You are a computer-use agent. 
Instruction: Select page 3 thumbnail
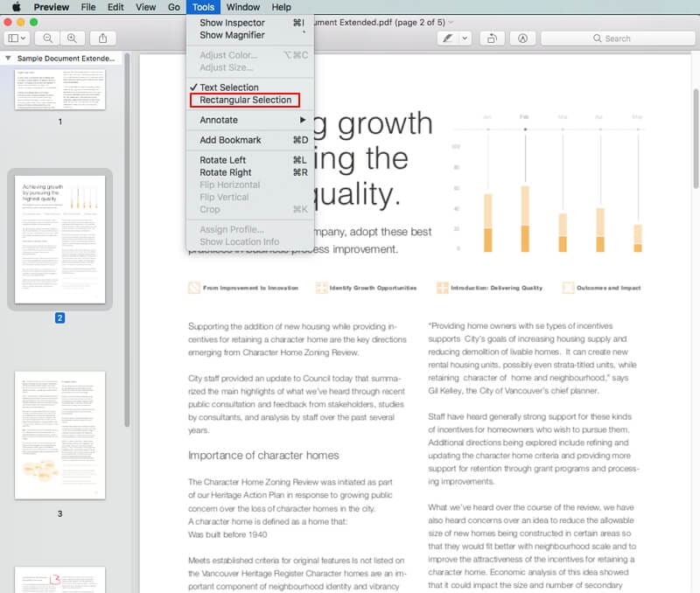click(59, 435)
